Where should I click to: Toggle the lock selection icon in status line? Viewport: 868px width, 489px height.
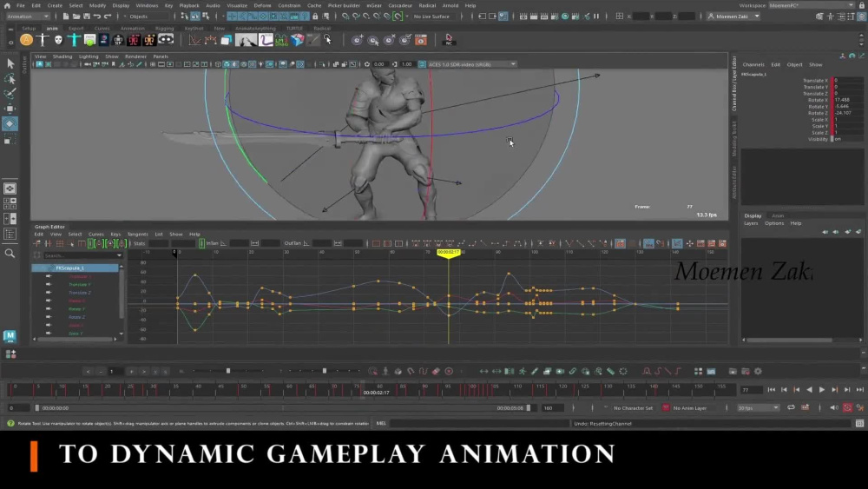[315, 17]
